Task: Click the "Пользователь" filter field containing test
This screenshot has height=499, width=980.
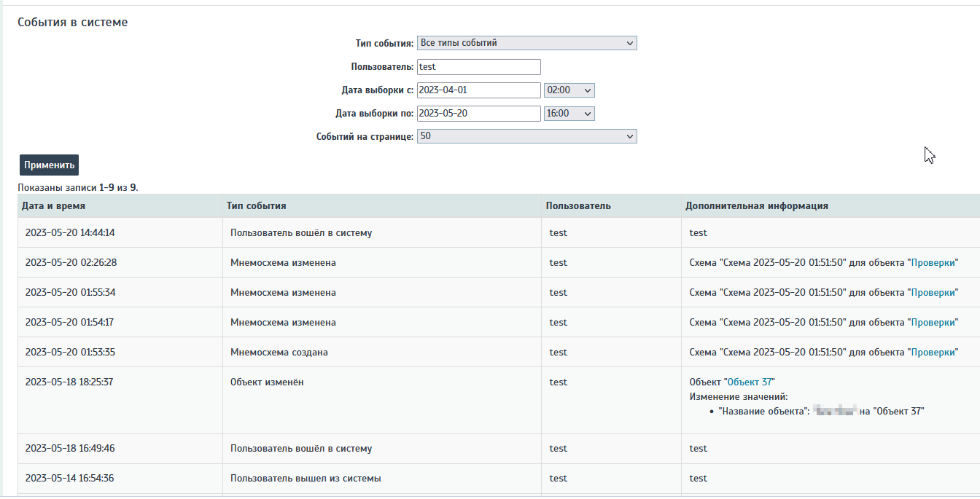Action: [x=478, y=67]
